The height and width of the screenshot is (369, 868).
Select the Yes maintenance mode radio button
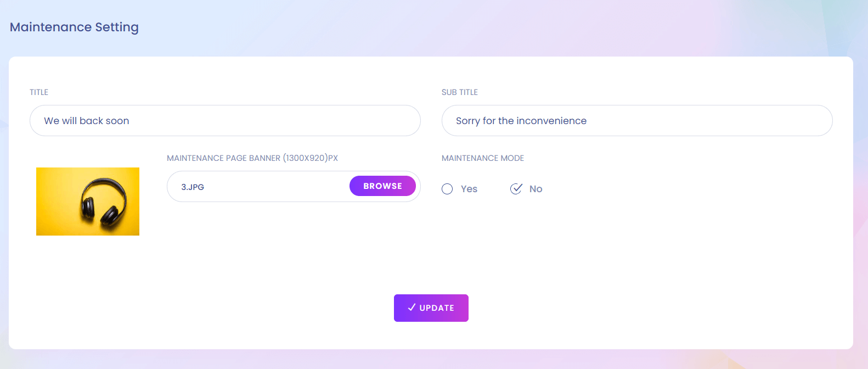pos(447,189)
